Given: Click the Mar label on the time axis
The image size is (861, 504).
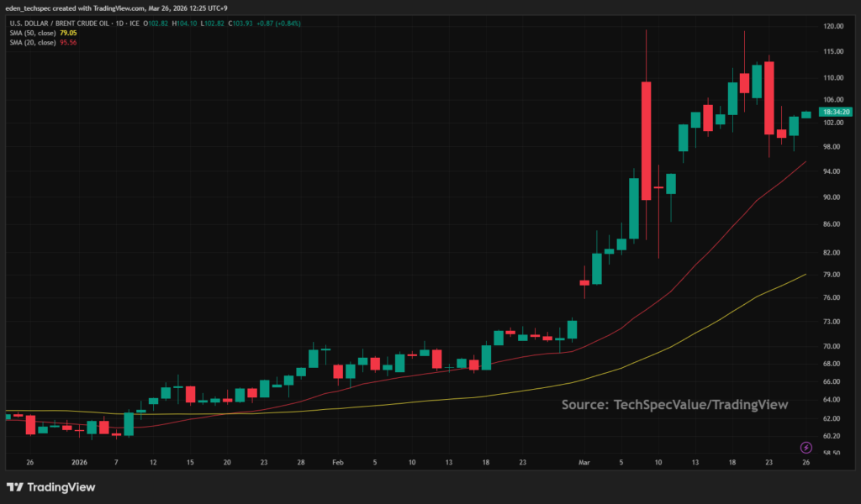Looking at the screenshot, I should tap(584, 462).
